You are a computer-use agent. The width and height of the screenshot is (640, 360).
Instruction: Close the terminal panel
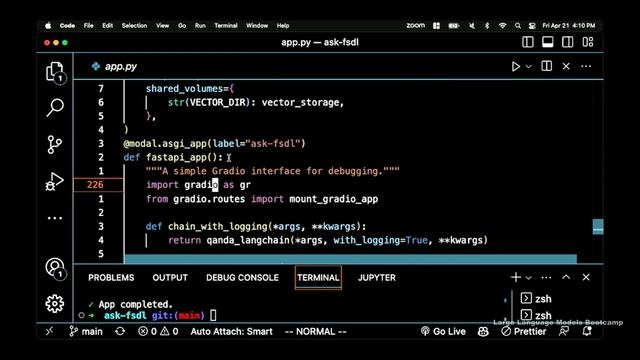tap(586, 277)
